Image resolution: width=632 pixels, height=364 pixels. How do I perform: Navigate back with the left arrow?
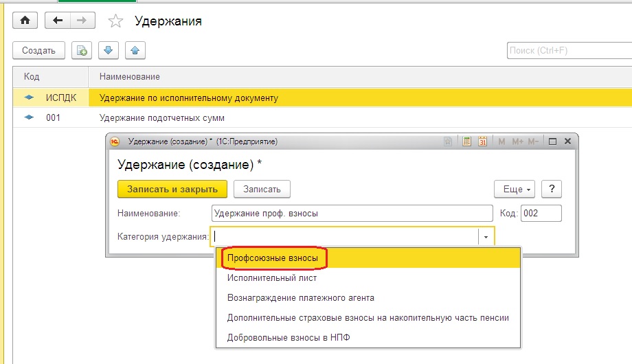click(58, 21)
